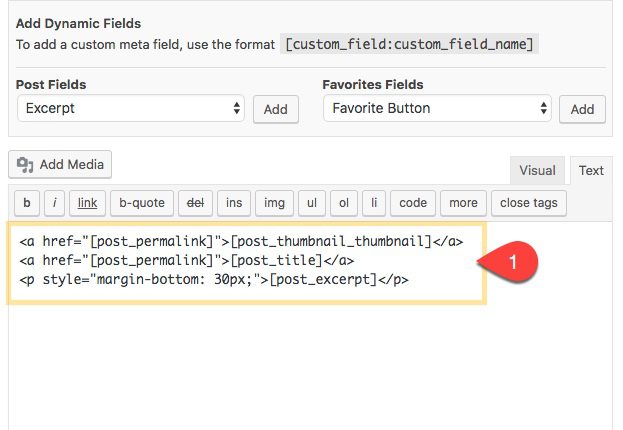Screen dimensions: 623x430
Task: Click the bold (b) quicktag button
Action: pos(27,203)
